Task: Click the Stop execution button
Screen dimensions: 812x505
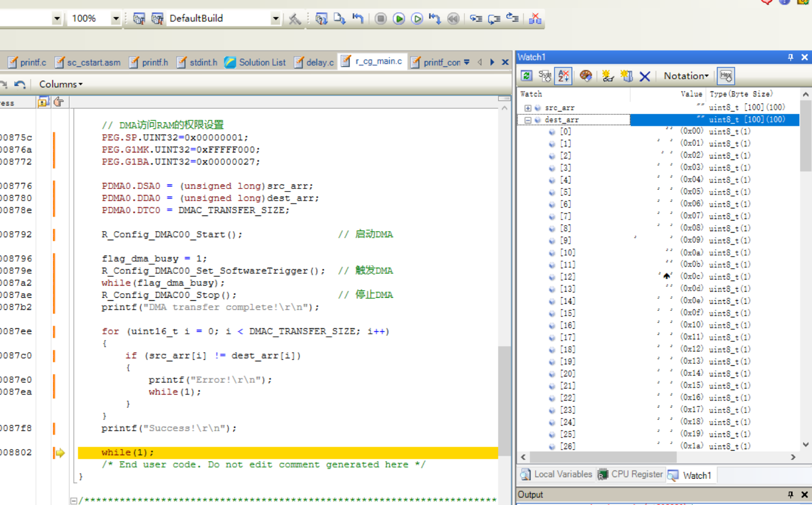Action: click(x=380, y=19)
